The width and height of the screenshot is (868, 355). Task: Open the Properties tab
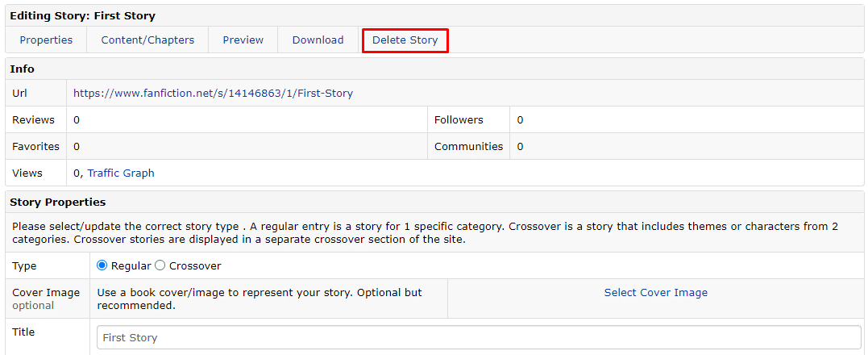pos(46,40)
